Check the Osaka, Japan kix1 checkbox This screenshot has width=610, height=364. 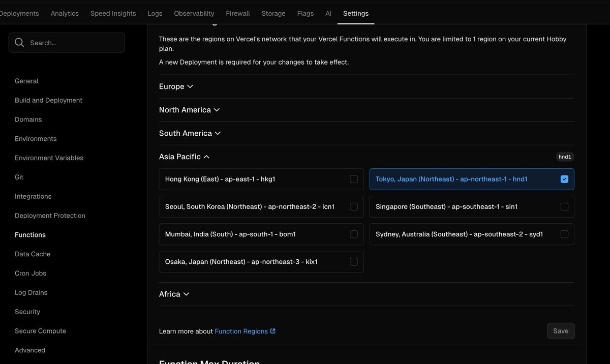tap(354, 261)
